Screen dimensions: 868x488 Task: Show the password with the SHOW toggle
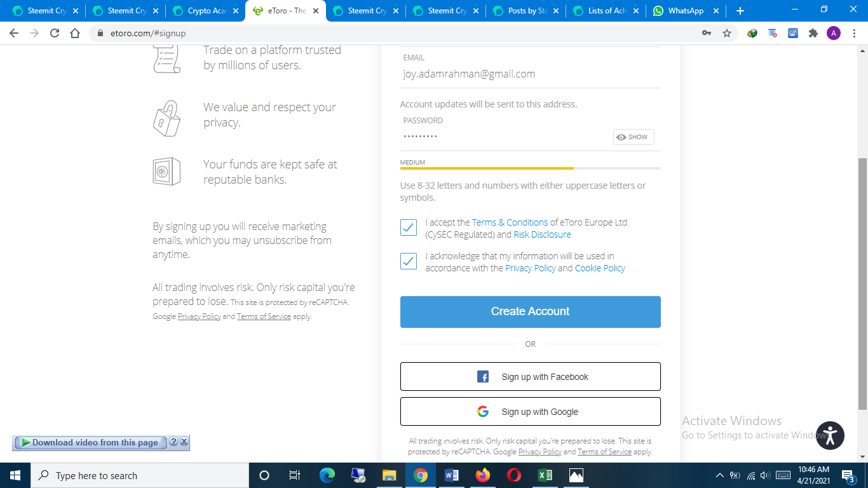click(634, 137)
